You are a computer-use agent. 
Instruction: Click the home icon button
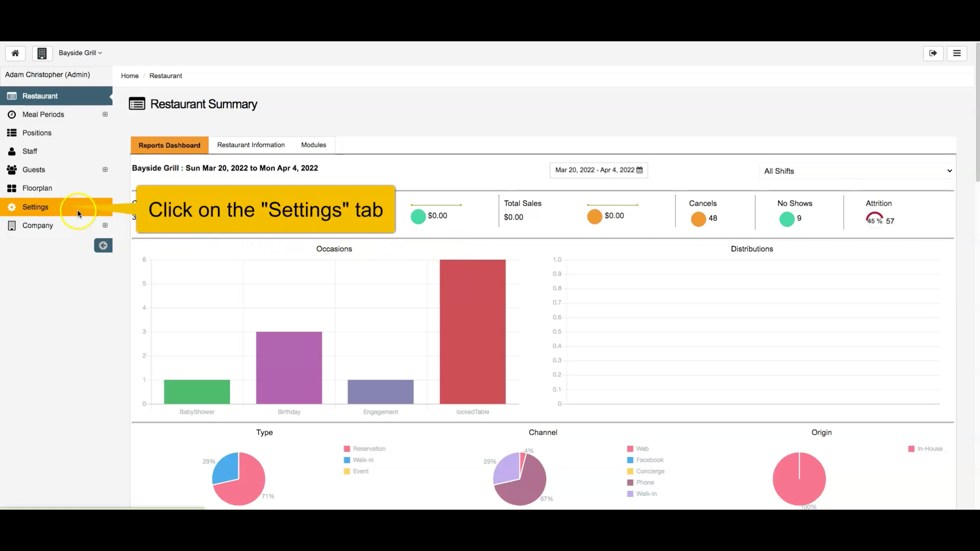point(15,53)
